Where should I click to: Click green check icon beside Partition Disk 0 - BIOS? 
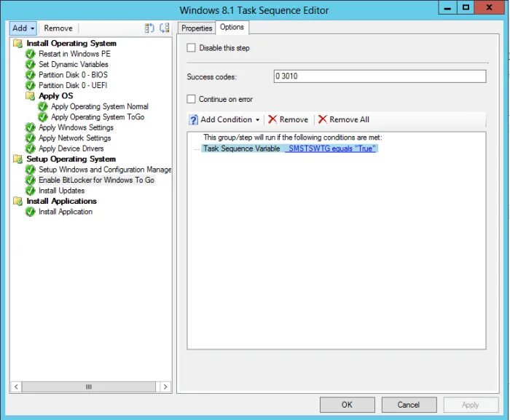point(31,75)
